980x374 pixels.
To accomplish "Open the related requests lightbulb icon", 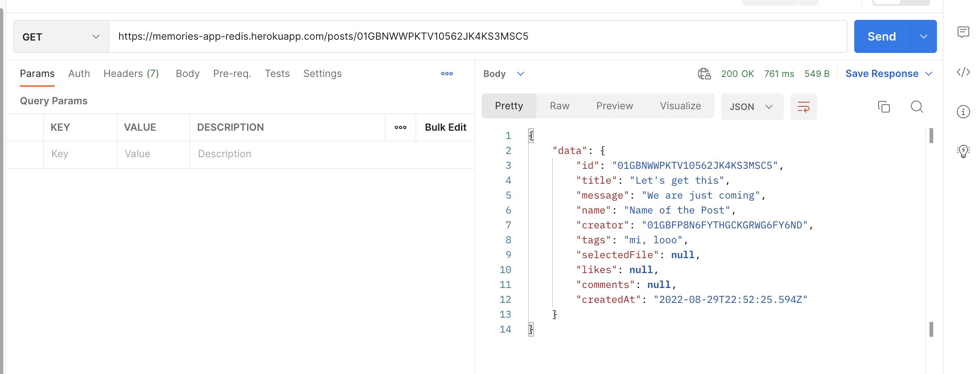I will click(963, 151).
